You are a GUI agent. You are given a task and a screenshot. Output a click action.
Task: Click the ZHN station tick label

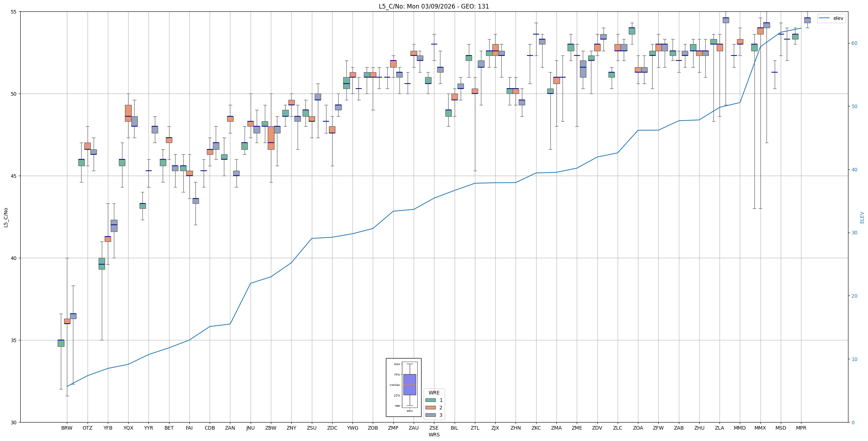[516, 428]
